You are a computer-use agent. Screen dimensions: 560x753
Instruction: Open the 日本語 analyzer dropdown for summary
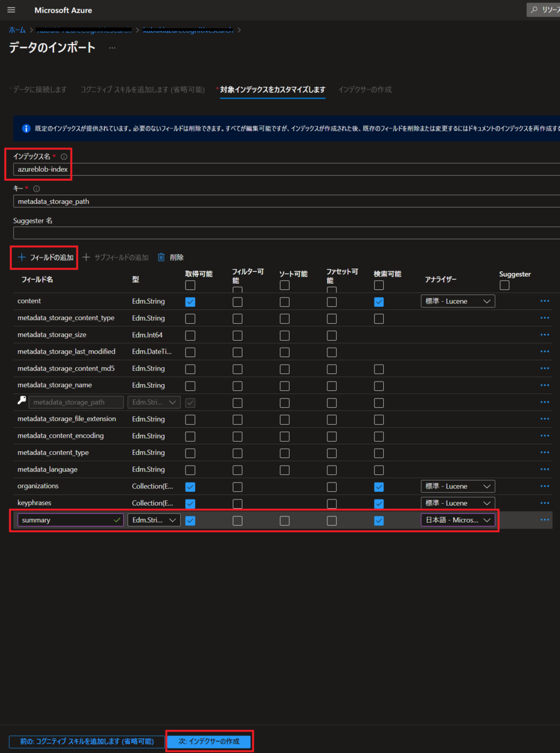458,520
